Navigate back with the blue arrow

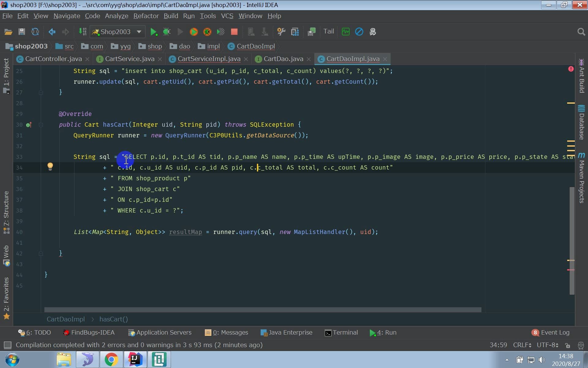click(x=52, y=32)
